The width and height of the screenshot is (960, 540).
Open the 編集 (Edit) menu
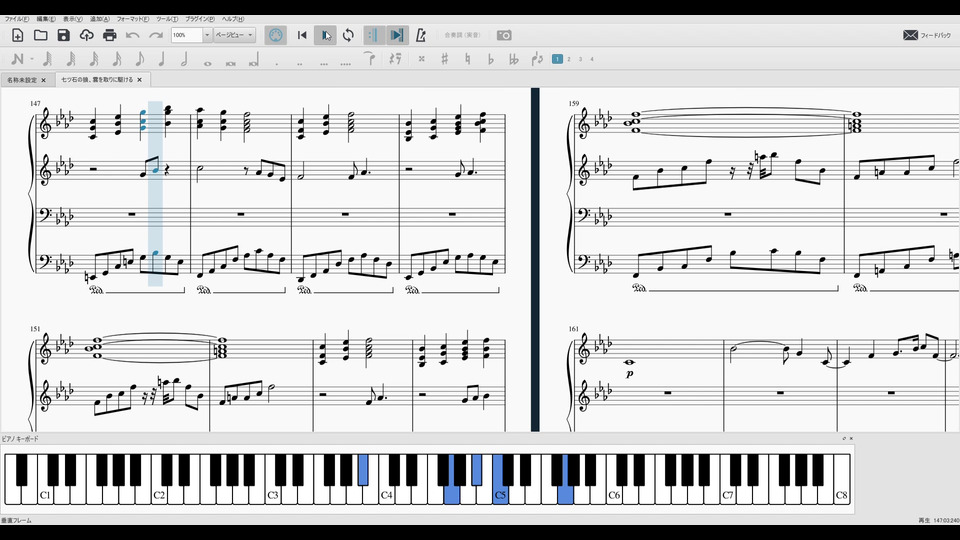click(x=46, y=19)
